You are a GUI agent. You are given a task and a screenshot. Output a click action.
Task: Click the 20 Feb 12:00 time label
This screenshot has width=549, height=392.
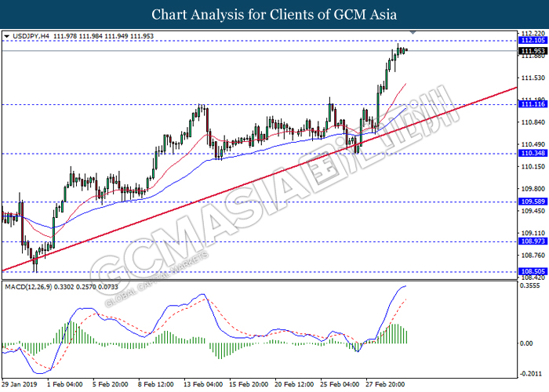(x=294, y=384)
